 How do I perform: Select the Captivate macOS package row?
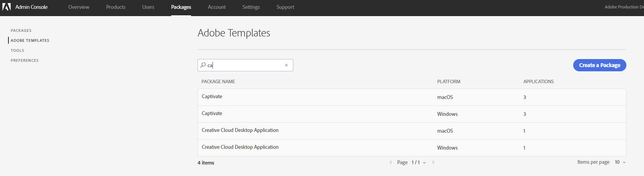(x=412, y=97)
